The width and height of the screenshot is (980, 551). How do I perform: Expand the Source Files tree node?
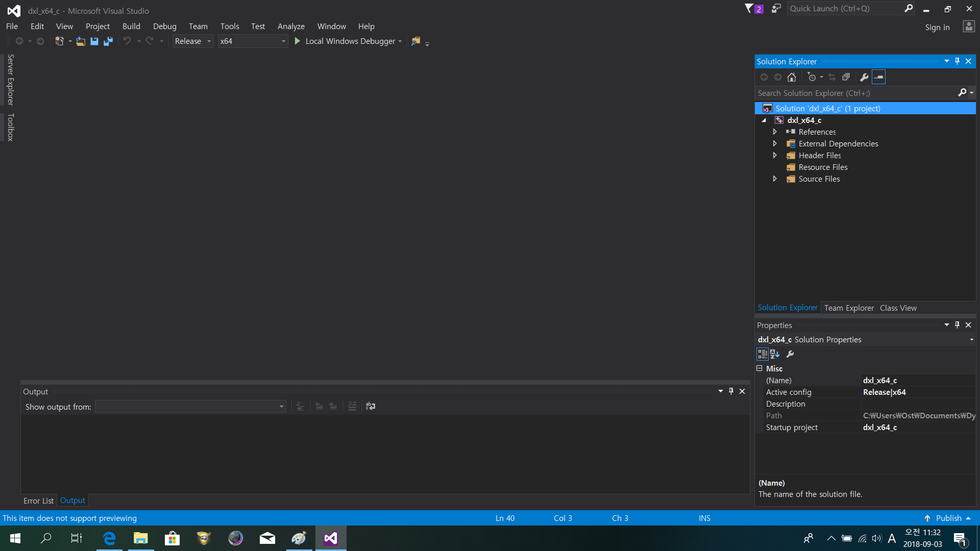click(775, 179)
